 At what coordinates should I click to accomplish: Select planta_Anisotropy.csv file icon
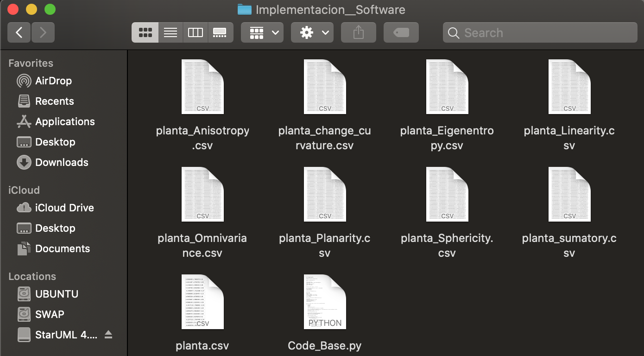(x=202, y=87)
